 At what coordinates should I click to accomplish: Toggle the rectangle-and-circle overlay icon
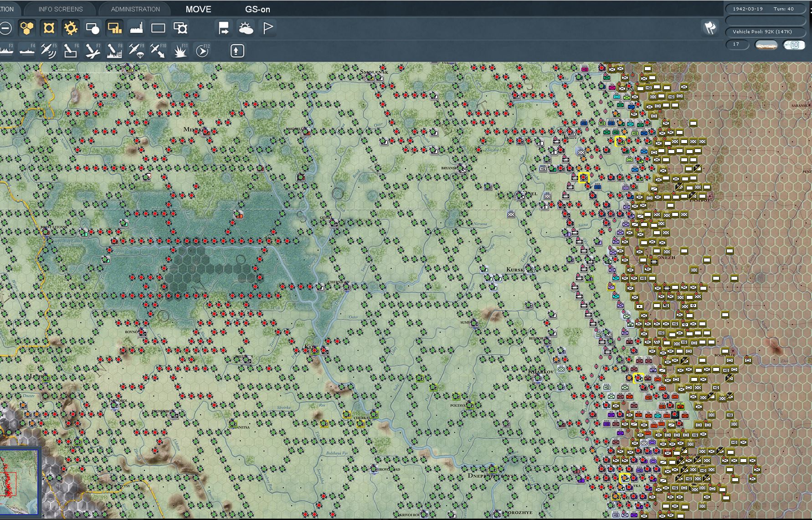(x=93, y=28)
